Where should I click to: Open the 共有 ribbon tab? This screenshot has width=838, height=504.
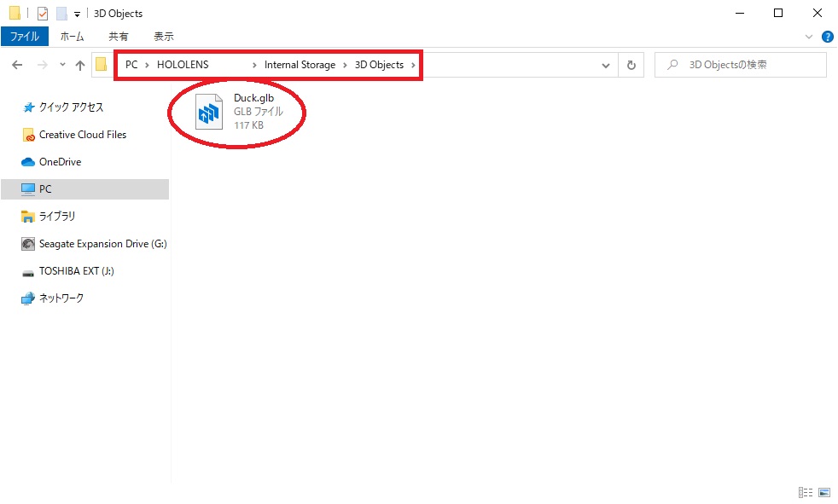click(x=118, y=37)
